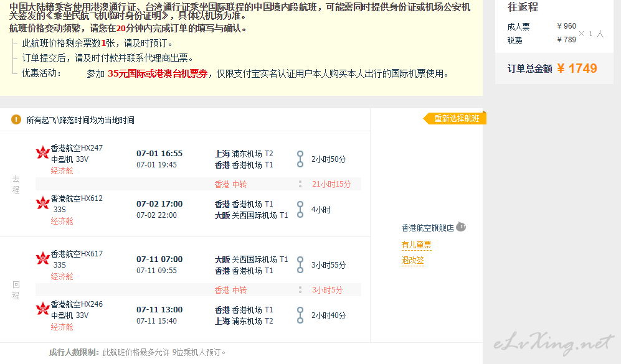This screenshot has height=364, width=621.
Task: Click the 3小时5分 layover duration
Action: (328, 290)
